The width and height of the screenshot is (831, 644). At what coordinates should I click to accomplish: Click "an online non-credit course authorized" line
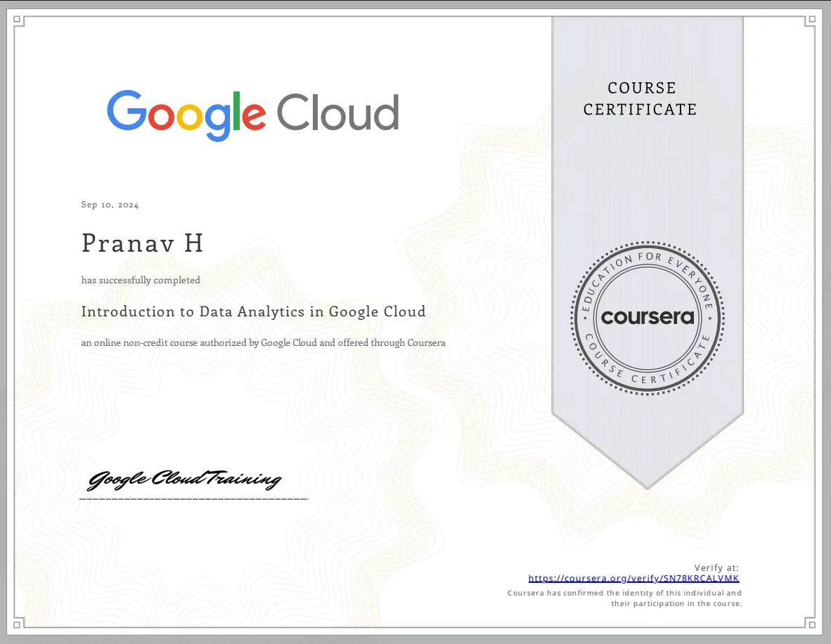point(263,343)
